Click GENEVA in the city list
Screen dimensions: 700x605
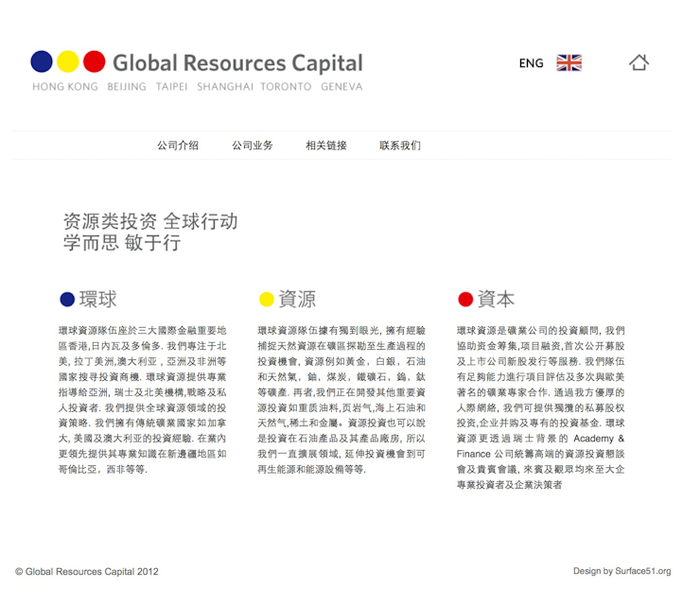[x=341, y=87]
